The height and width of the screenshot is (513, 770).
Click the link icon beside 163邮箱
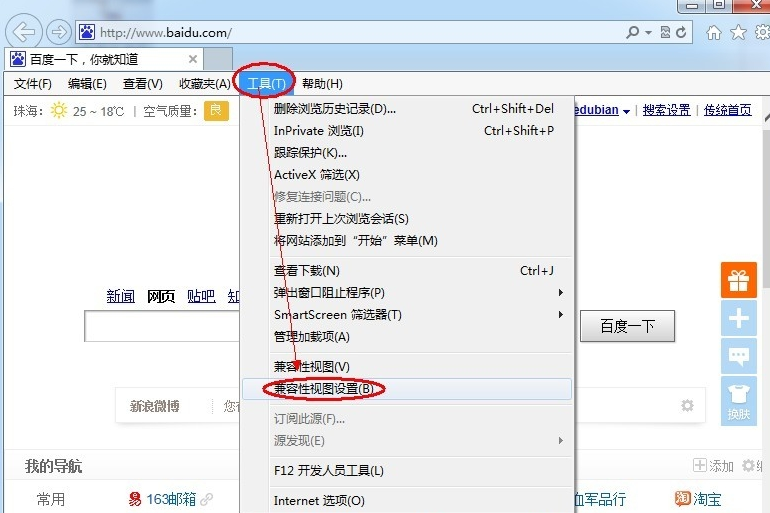click(x=207, y=499)
